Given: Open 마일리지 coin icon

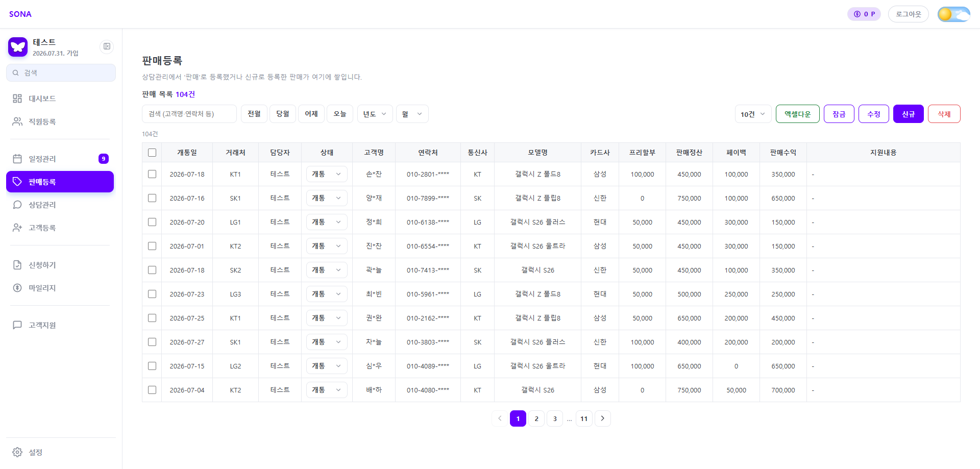Looking at the screenshot, I should (x=17, y=288).
